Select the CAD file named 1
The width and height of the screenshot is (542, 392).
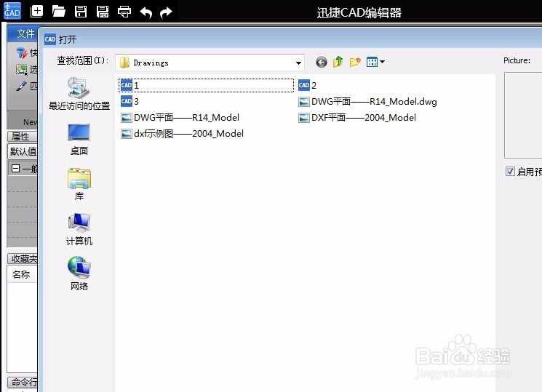(207, 85)
